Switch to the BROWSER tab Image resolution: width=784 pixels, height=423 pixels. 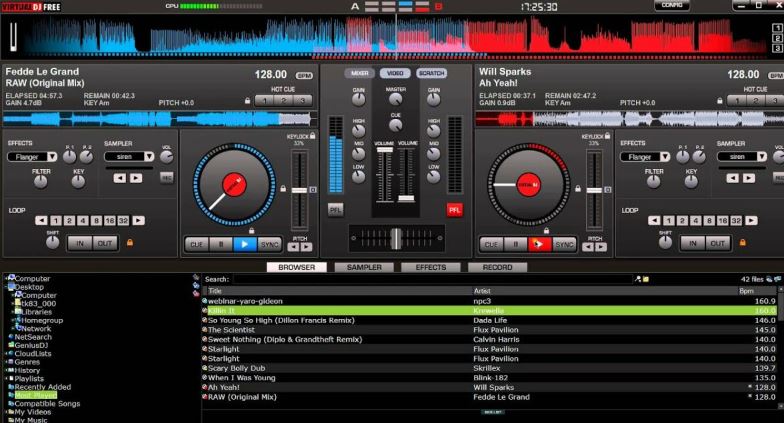pyautogui.click(x=296, y=268)
